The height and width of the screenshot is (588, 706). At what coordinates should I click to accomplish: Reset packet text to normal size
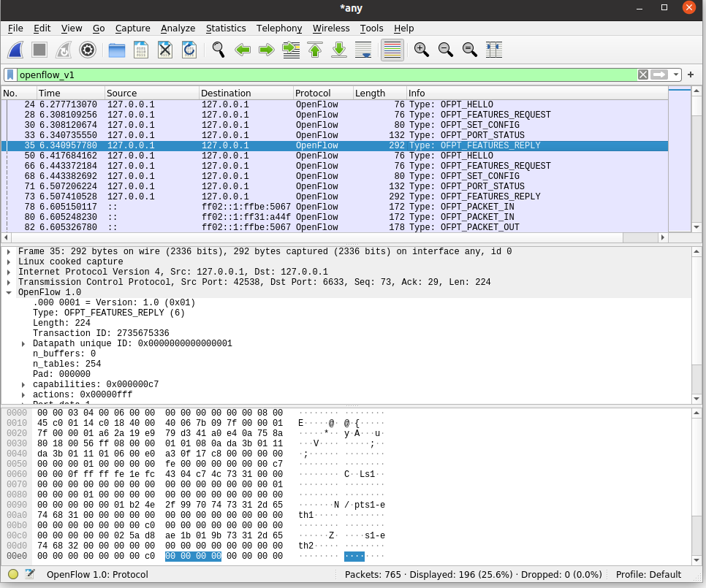coord(470,50)
